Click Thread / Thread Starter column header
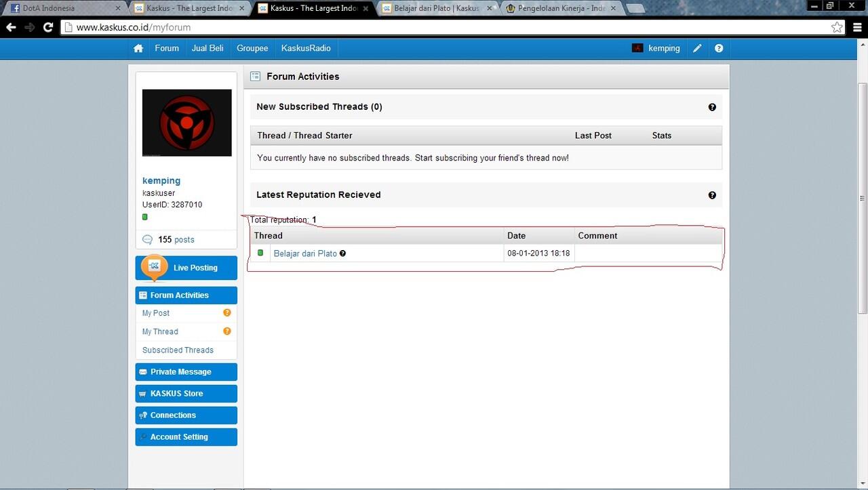This screenshot has width=868, height=490. (304, 136)
